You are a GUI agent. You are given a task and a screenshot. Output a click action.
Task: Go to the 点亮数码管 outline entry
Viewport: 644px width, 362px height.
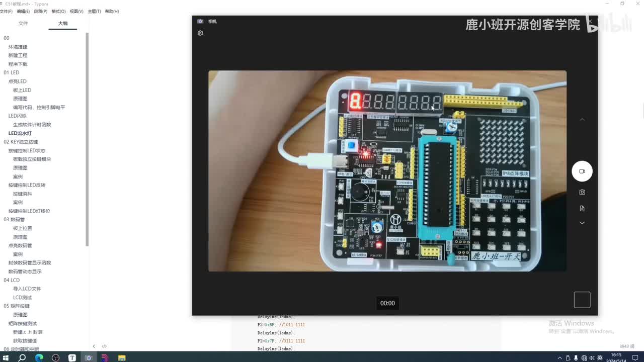pyautogui.click(x=20, y=245)
